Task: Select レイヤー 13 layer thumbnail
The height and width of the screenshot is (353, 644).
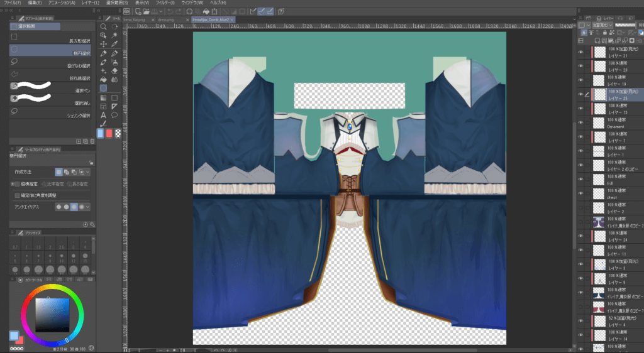Action: click(x=600, y=109)
